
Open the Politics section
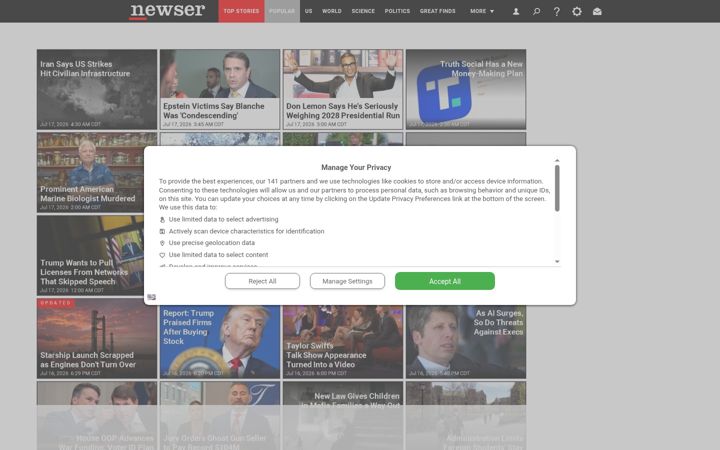coord(397,11)
